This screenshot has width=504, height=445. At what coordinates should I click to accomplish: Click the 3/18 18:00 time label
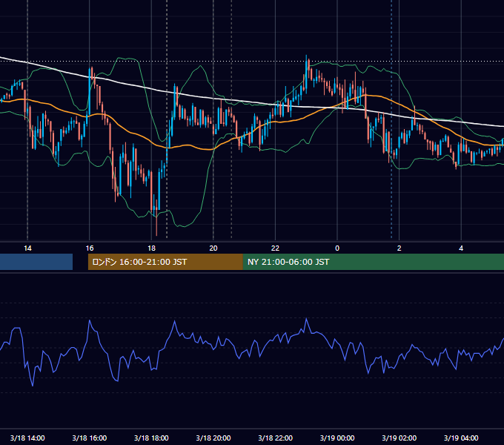(x=151, y=438)
